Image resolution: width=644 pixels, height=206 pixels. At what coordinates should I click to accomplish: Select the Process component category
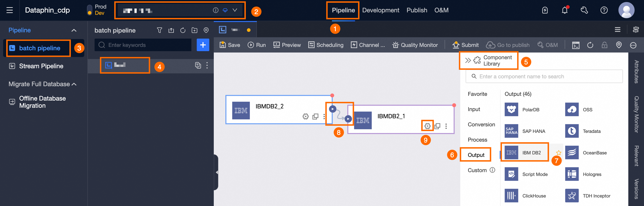pos(477,140)
